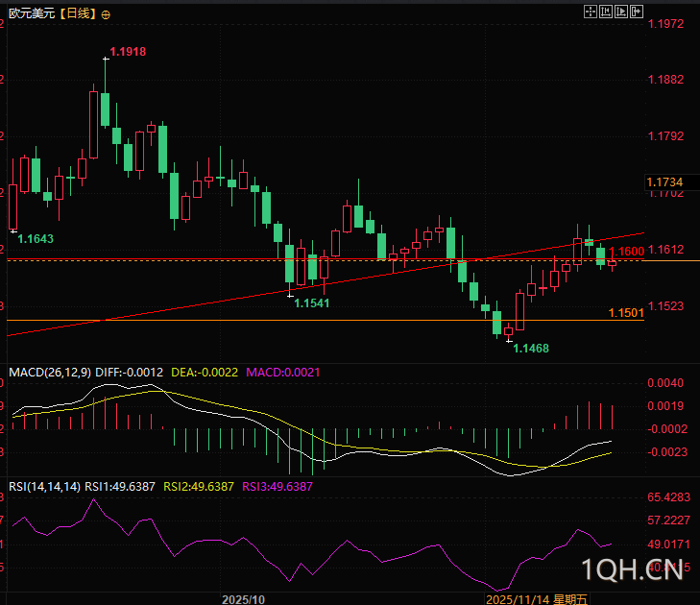This screenshot has width=700, height=605.
Task: Click the 1.1972 price axis value
Action: (665, 24)
